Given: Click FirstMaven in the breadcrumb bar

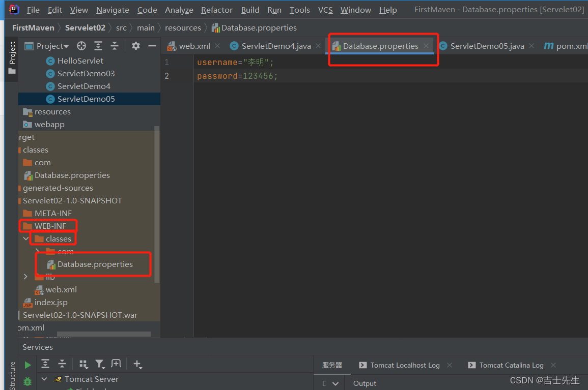Looking at the screenshot, I should click(33, 28).
